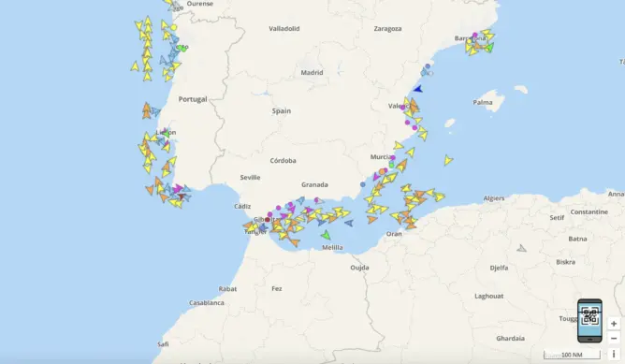Open the phone QR code icon
This screenshot has width=625, height=364.
[589, 321]
